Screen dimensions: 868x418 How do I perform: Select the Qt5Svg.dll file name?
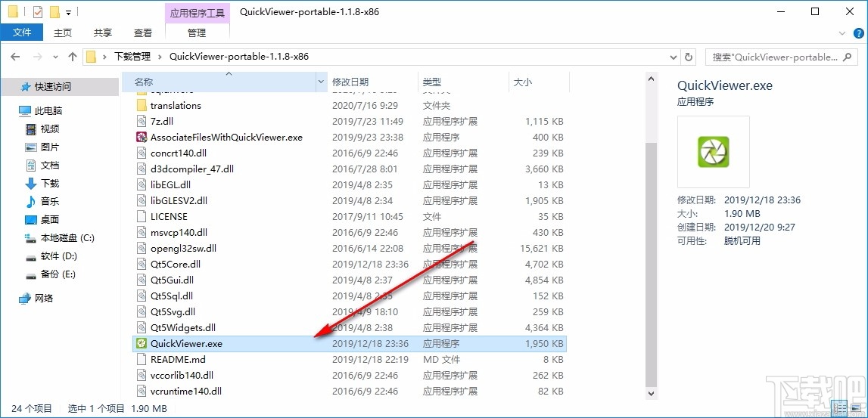(x=173, y=312)
